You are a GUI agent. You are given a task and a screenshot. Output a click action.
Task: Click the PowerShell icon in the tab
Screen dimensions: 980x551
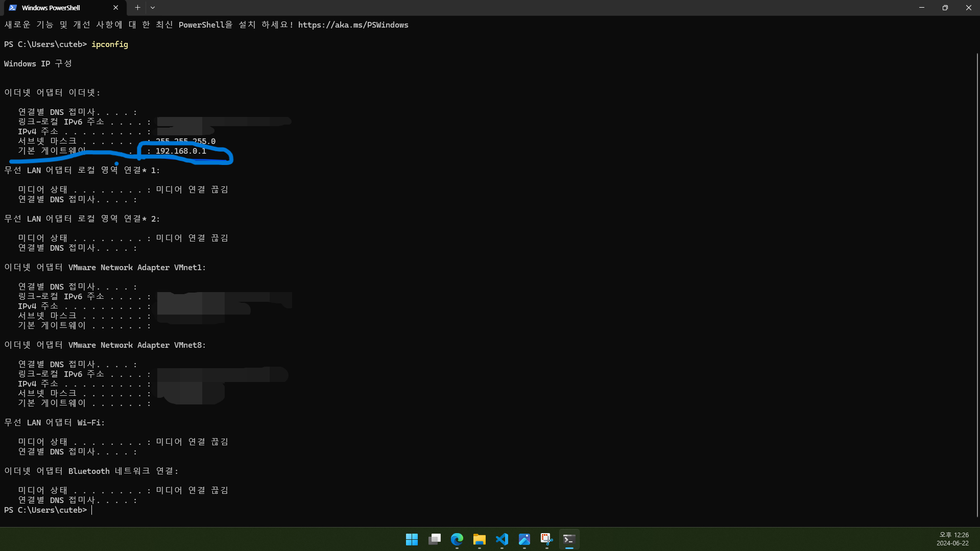click(13, 8)
